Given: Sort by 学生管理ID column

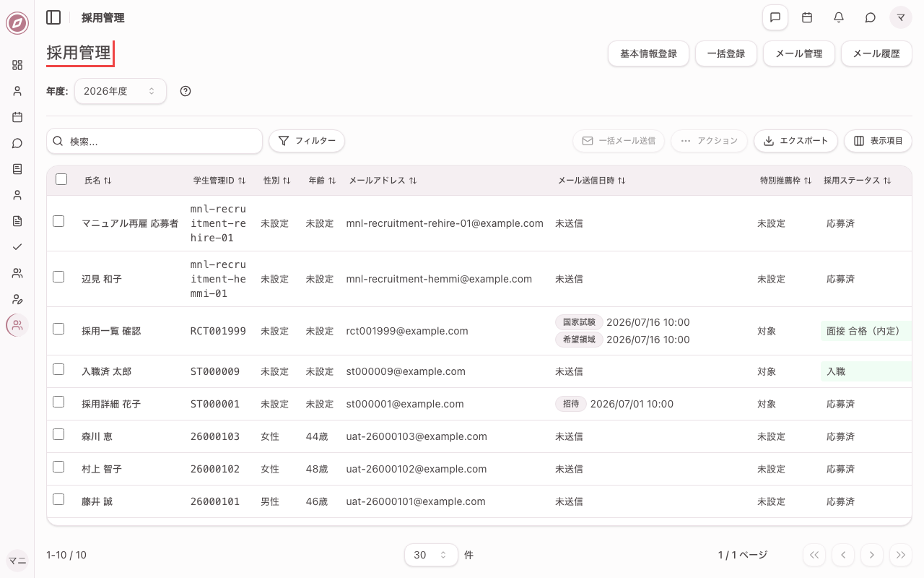Looking at the screenshot, I should [x=219, y=181].
